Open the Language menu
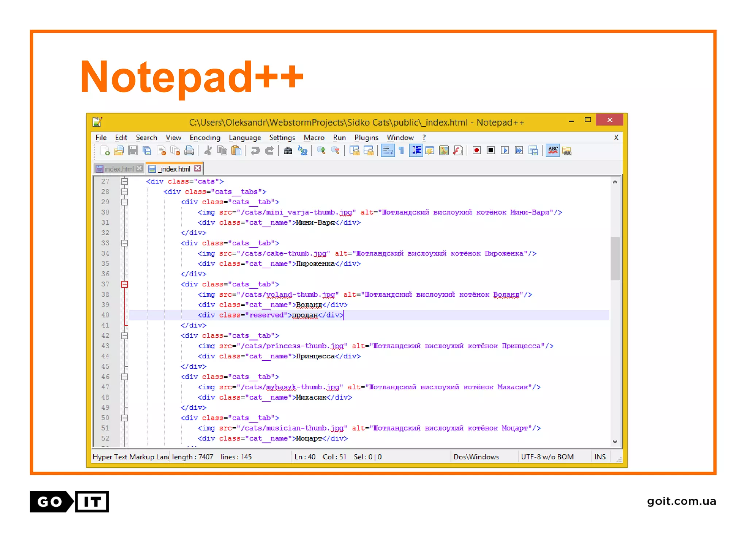The image size is (747, 560). pos(245,138)
